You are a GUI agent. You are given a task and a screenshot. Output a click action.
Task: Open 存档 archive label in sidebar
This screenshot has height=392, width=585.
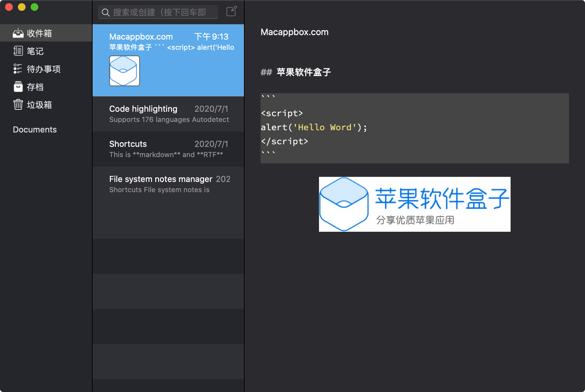click(35, 87)
